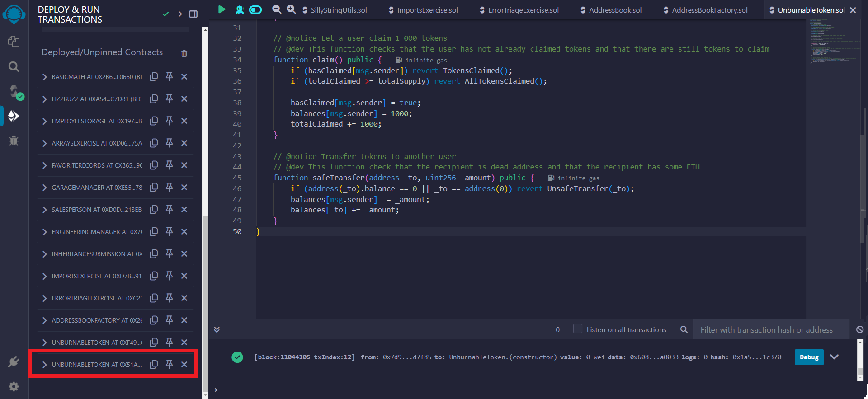Toggle the side panel layout icon
The width and height of the screenshot is (868, 399).
193,14
